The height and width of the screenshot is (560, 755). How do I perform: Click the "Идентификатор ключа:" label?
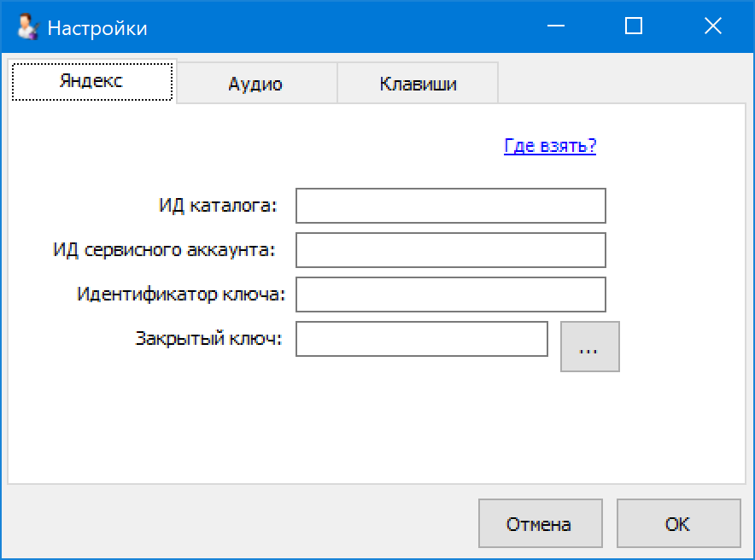click(181, 295)
